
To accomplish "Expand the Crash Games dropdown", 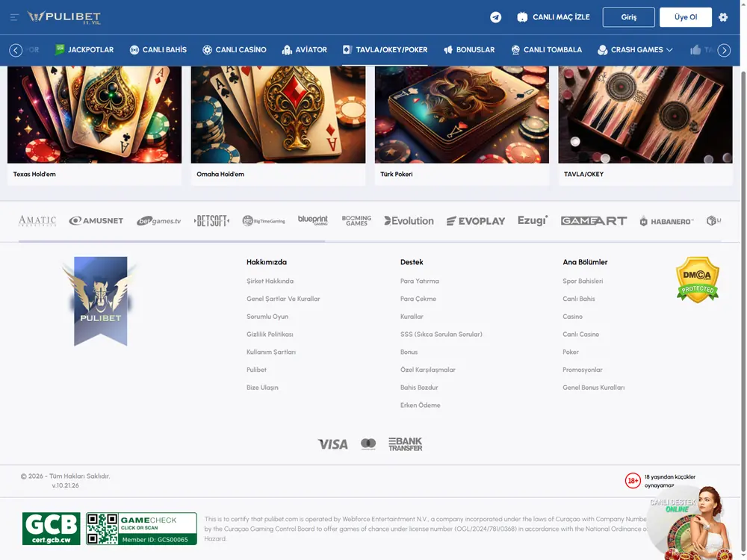I will click(x=635, y=50).
